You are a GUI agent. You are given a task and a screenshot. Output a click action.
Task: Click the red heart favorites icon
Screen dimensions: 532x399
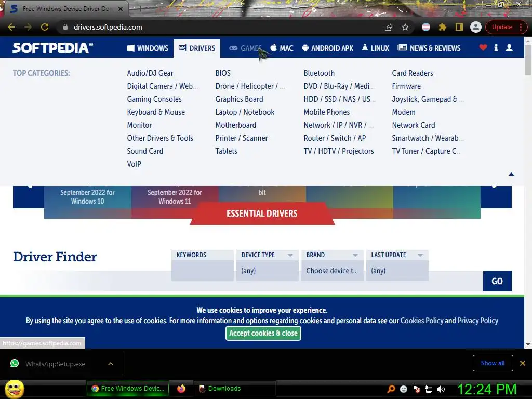pos(483,47)
